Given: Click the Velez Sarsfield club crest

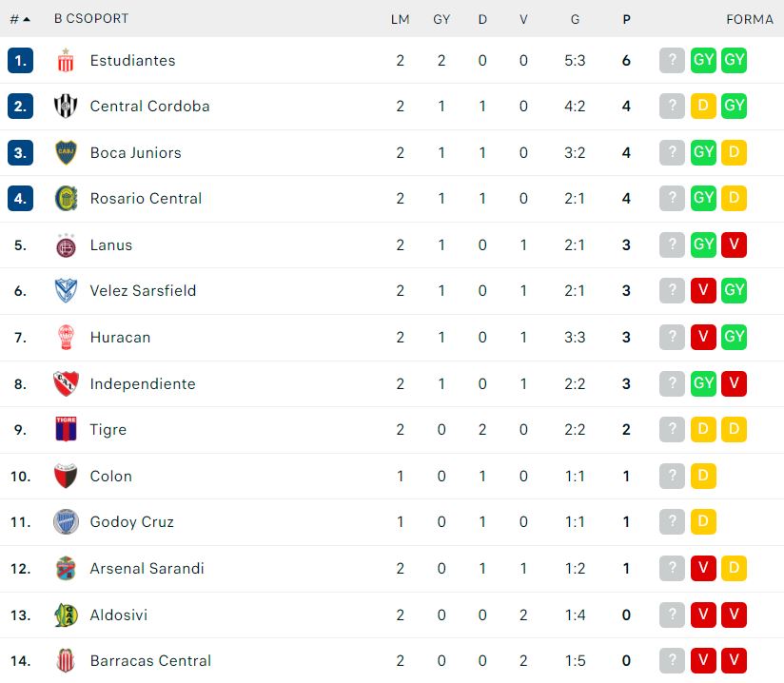Looking at the screenshot, I should click(x=66, y=290).
